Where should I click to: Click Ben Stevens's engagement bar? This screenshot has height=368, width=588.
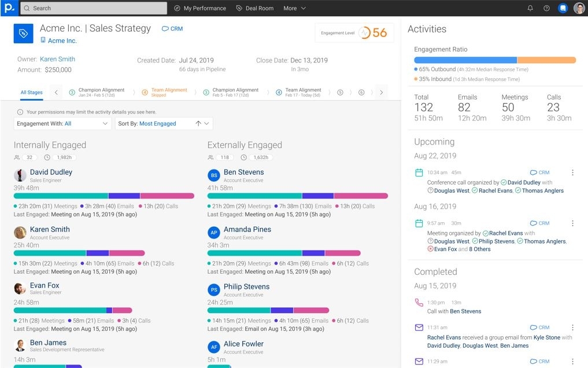click(298, 196)
